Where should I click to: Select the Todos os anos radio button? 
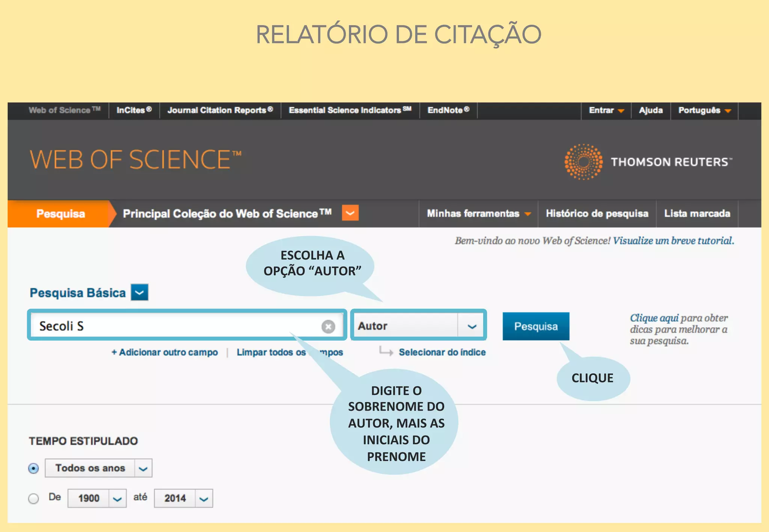(33, 468)
